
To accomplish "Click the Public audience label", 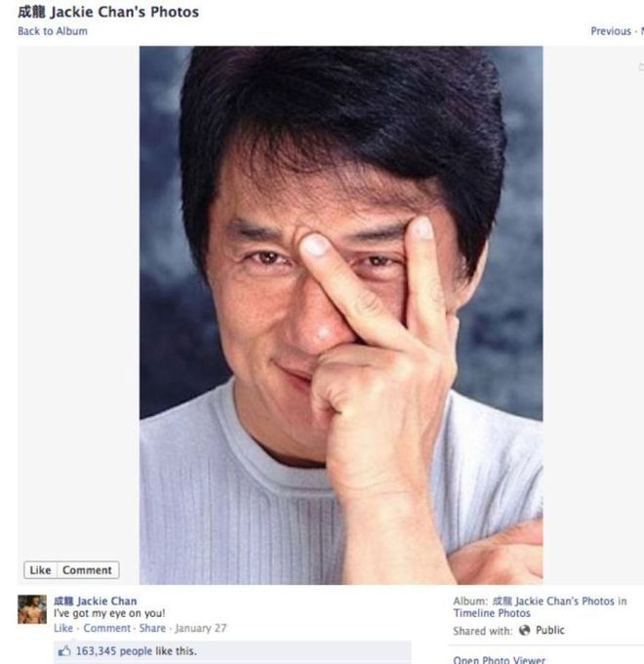I will point(550,630).
